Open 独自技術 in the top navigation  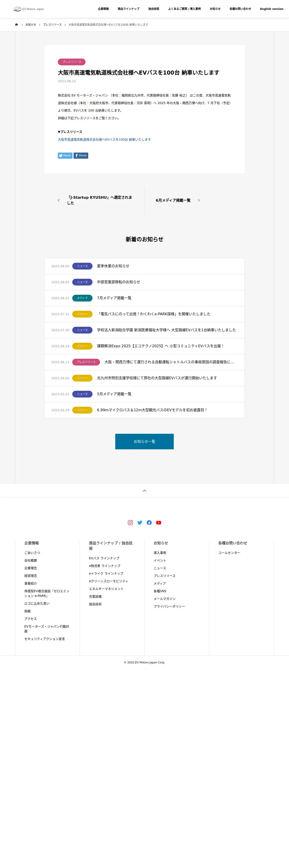[x=154, y=9]
